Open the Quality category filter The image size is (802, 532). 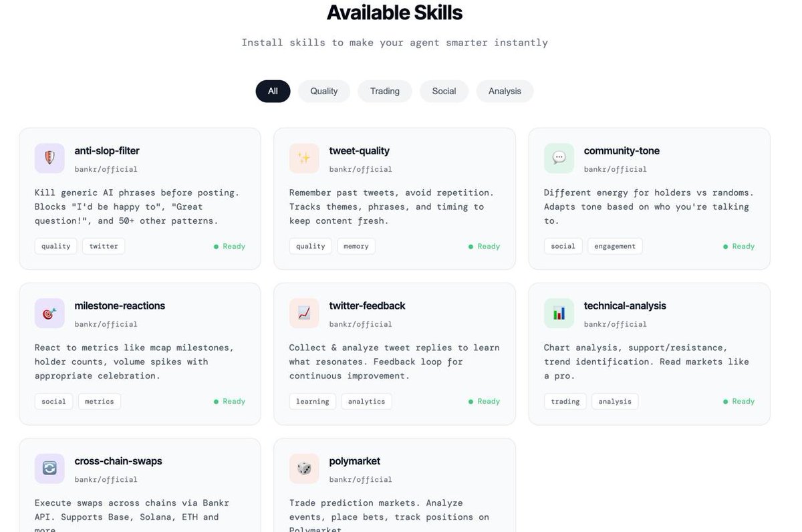pyautogui.click(x=323, y=91)
